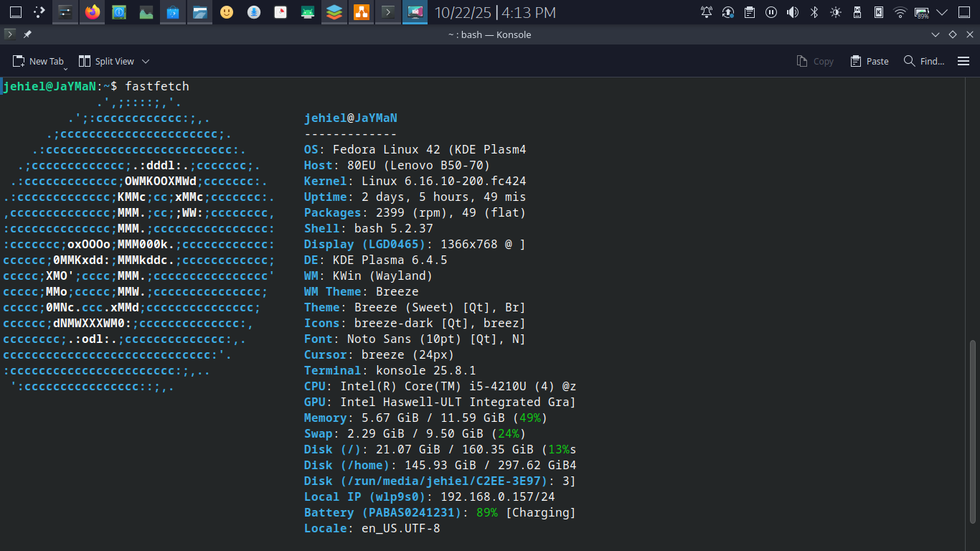Expand hidden system tray icons arrow
Viewport: 980px width, 551px height.
coord(943,12)
